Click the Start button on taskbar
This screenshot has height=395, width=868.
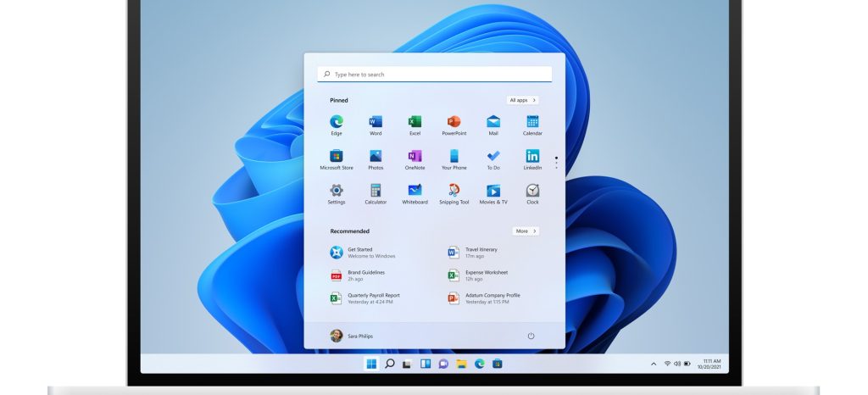[x=371, y=364]
